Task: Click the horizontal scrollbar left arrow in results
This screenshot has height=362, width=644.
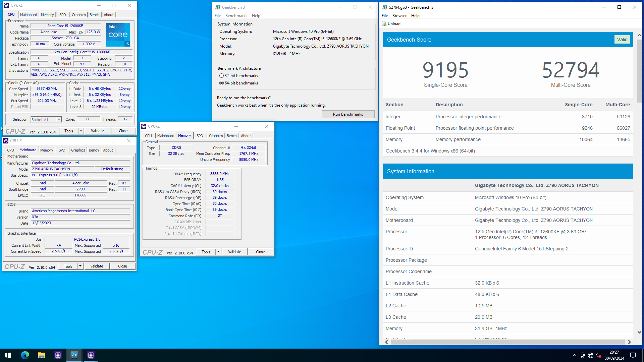Action: coord(387,342)
